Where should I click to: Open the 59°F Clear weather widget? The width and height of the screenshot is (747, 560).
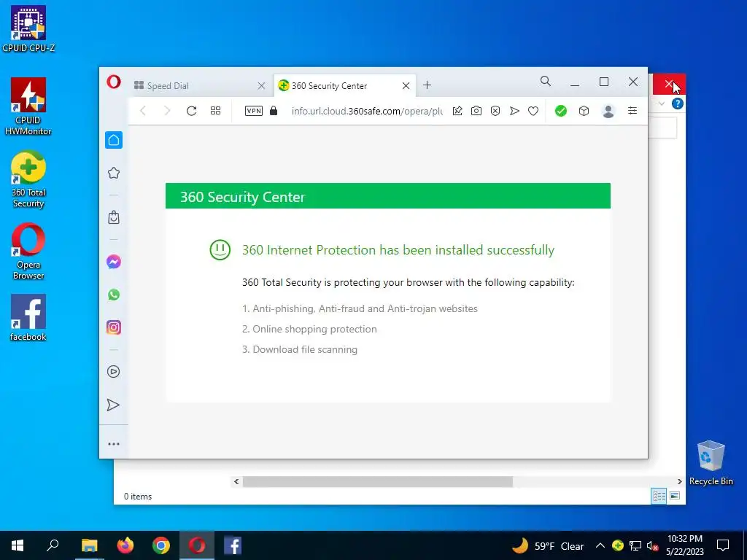[548, 545]
